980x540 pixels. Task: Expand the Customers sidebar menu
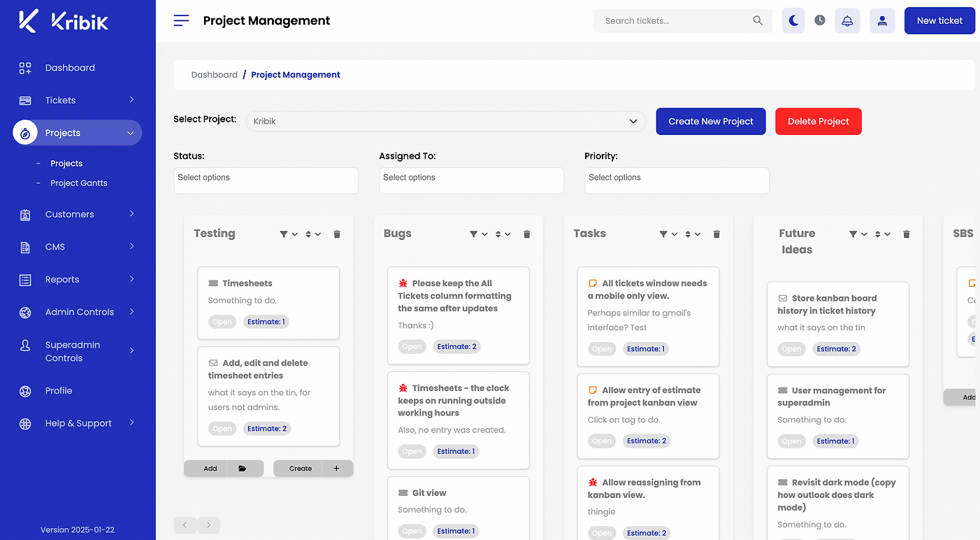click(77, 214)
